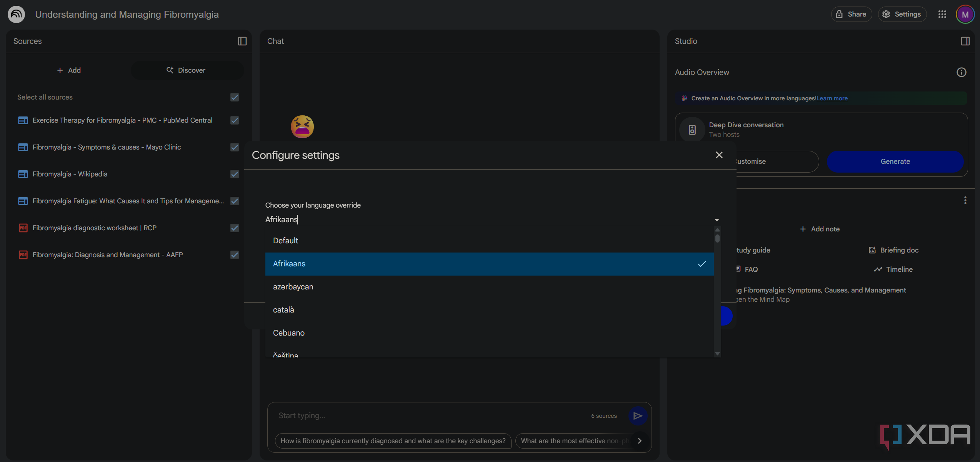This screenshot has width=980, height=462.
Task: Expand the language override dropdown arrow
Action: (717, 220)
